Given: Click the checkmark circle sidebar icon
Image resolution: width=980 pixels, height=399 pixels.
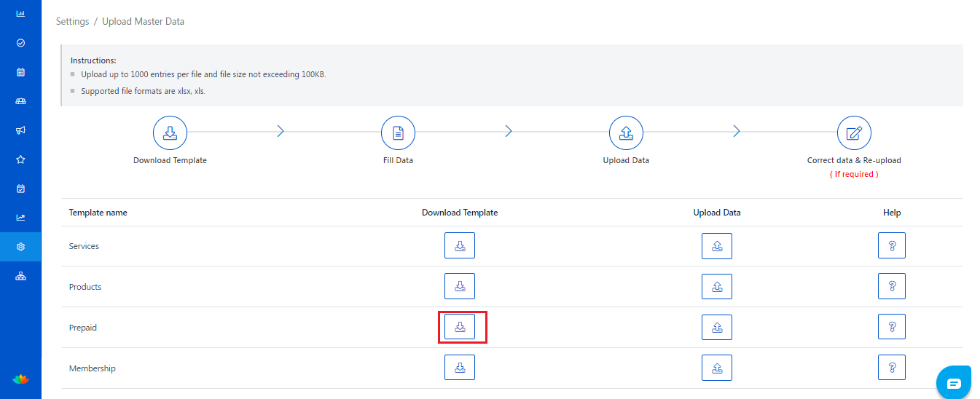Looking at the screenshot, I should (x=20, y=43).
